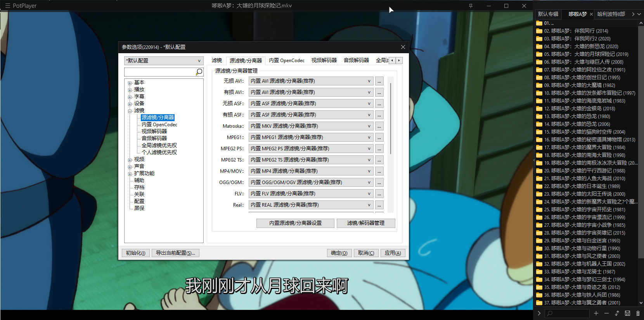Click 导出当前配置(S)... button
The height and width of the screenshot is (320, 644).
click(x=175, y=253)
